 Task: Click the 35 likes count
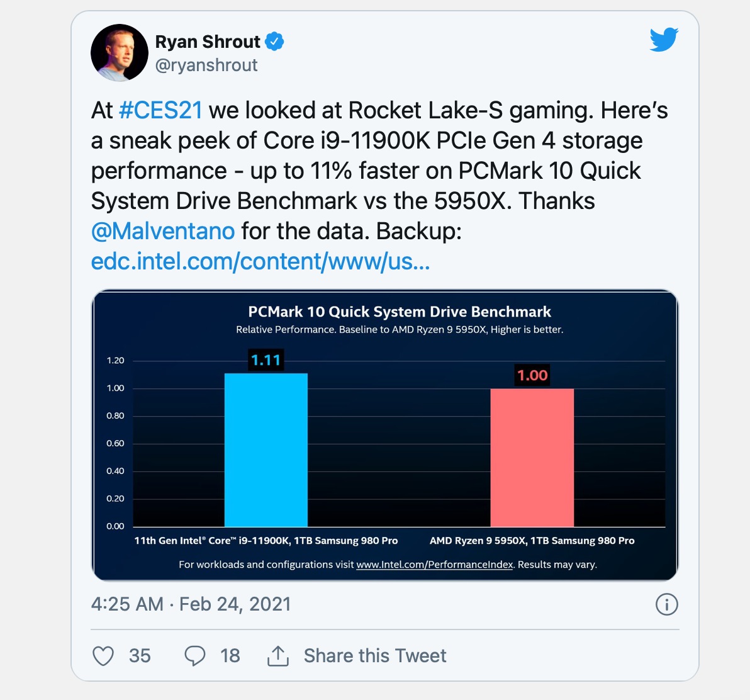click(x=140, y=655)
